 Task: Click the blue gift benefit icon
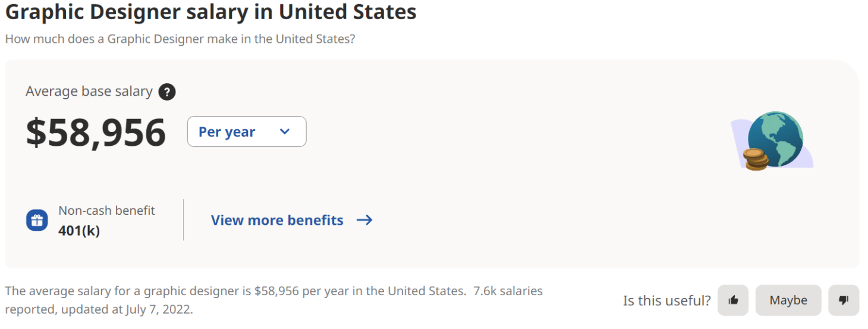(x=37, y=220)
